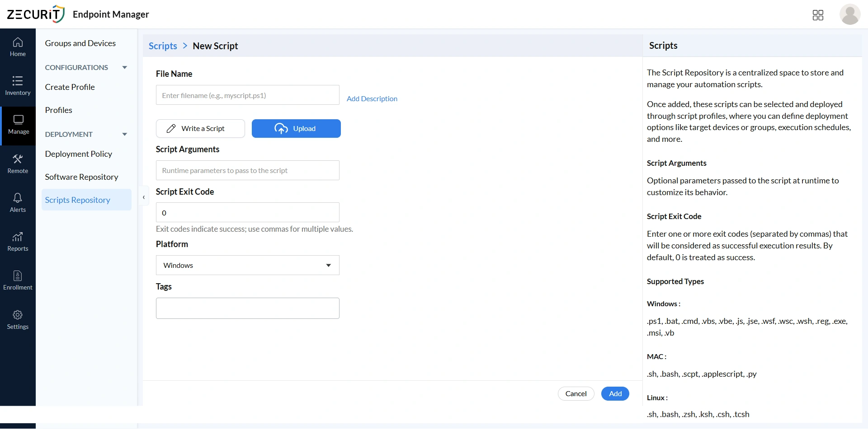Navigate to Scripts via the breadcrumb
This screenshot has width=868, height=430.
(162, 46)
